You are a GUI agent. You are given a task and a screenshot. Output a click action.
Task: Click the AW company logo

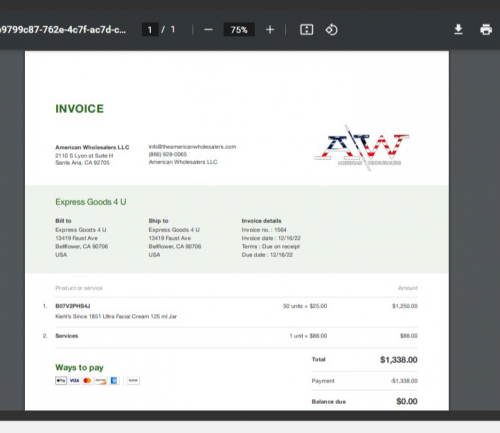362,148
